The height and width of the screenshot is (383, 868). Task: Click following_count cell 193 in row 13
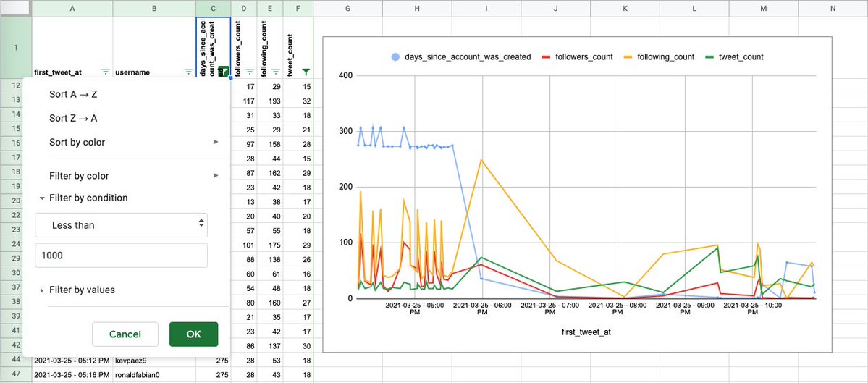pyautogui.click(x=270, y=101)
